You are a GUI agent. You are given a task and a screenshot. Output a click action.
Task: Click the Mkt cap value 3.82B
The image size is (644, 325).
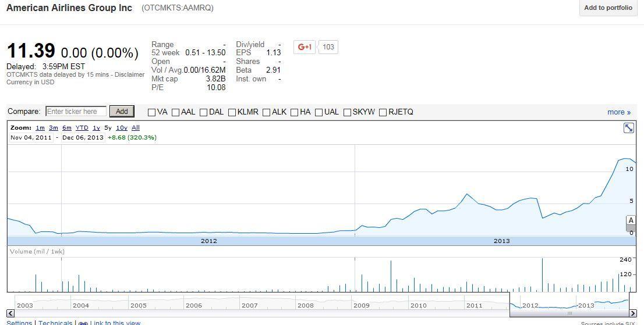215,78
